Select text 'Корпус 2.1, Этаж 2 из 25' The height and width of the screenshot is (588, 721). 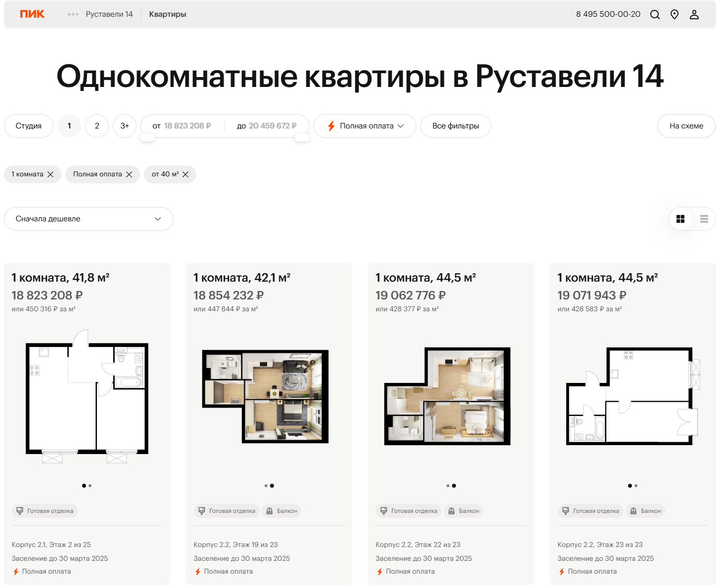(51, 545)
